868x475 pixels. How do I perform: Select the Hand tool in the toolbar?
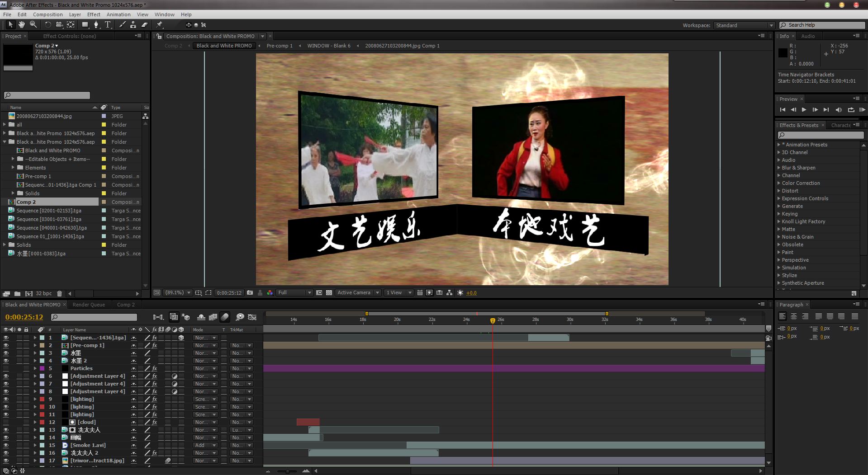click(21, 25)
